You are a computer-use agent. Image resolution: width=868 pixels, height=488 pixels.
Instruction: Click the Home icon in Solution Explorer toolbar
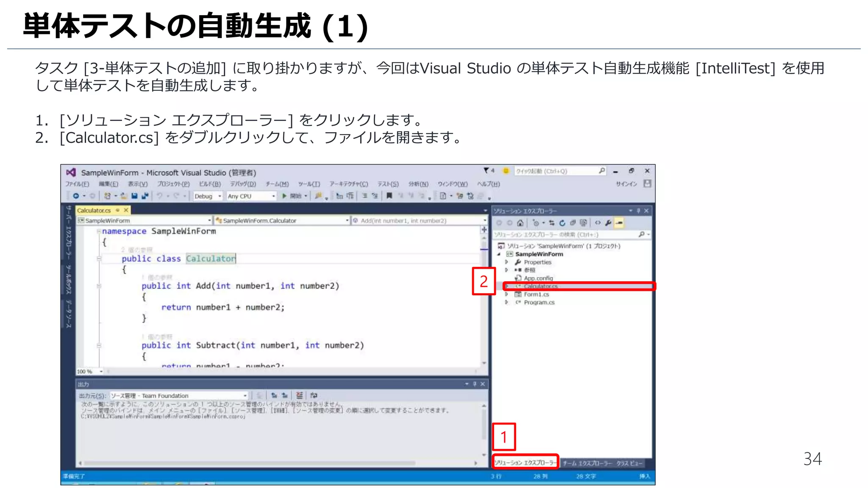(x=520, y=223)
